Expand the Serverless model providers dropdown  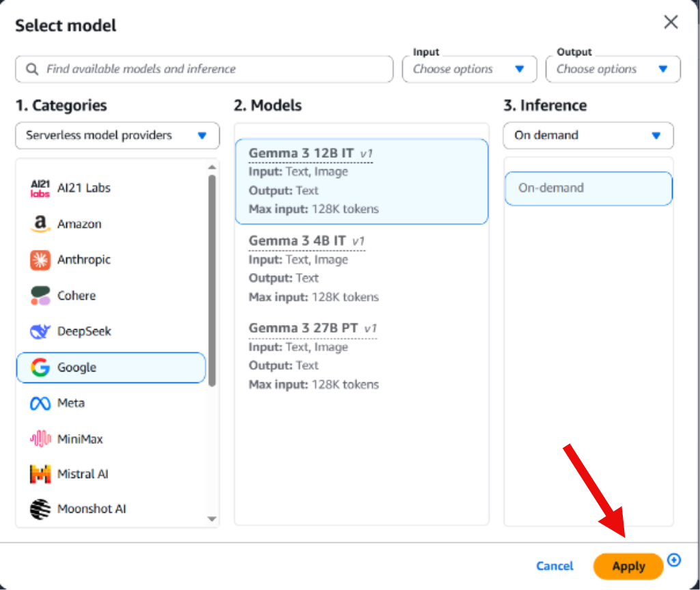117,136
